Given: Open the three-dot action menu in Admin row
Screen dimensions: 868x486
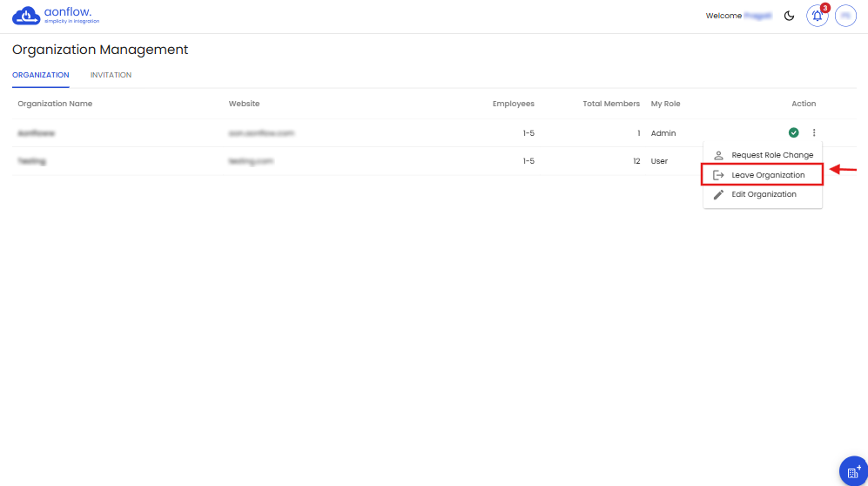Looking at the screenshot, I should (x=814, y=132).
